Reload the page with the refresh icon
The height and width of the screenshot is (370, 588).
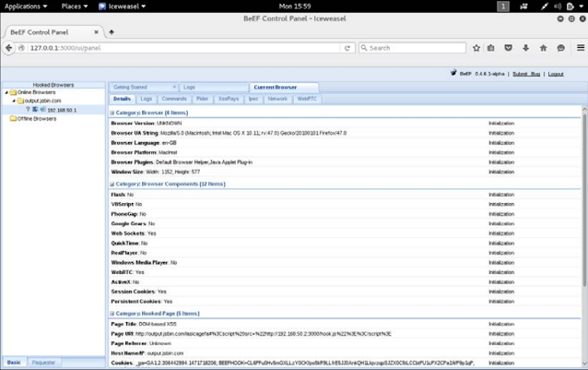point(347,48)
